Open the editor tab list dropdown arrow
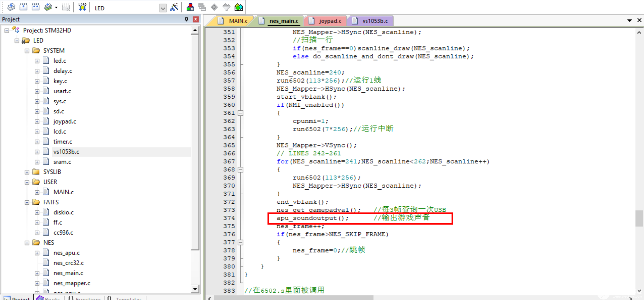The width and height of the screenshot is (644, 300). click(630, 21)
